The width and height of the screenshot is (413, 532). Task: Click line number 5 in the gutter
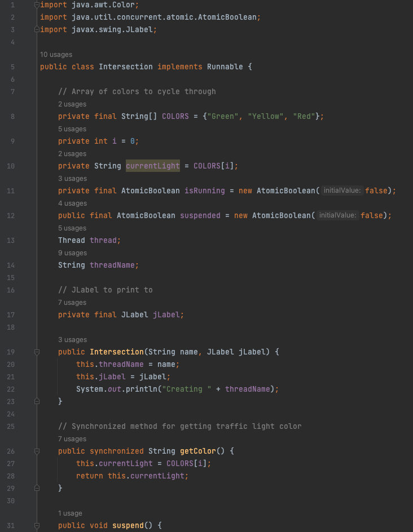pyautogui.click(x=12, y=67)
